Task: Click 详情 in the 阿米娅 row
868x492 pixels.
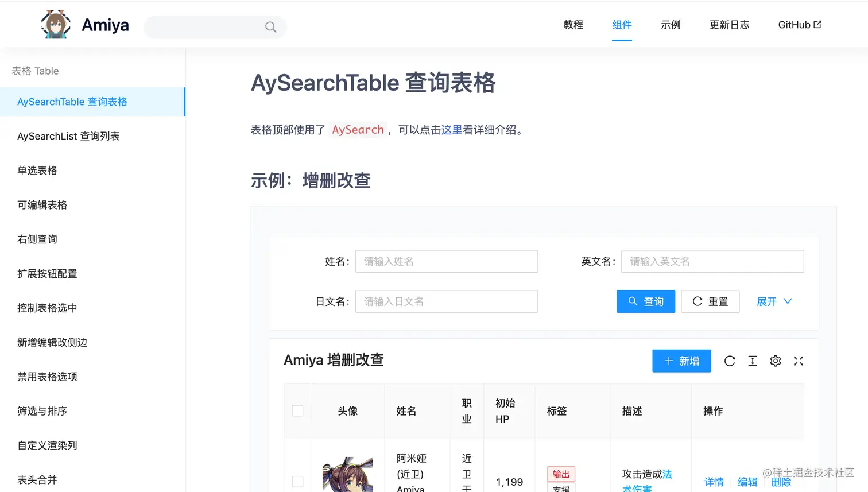Action: (714, 482)
